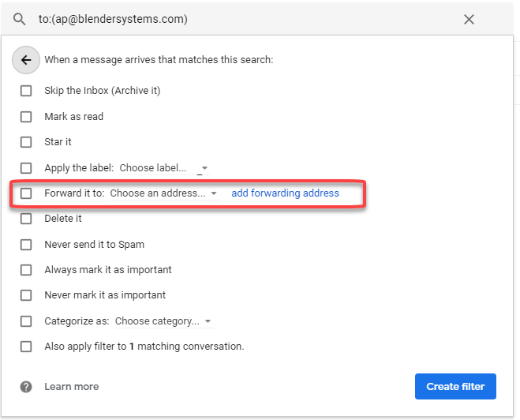This screenshot has width=520, height=420.
Task: Check the Forward it to checkbox
Action: tap(26, 193)
